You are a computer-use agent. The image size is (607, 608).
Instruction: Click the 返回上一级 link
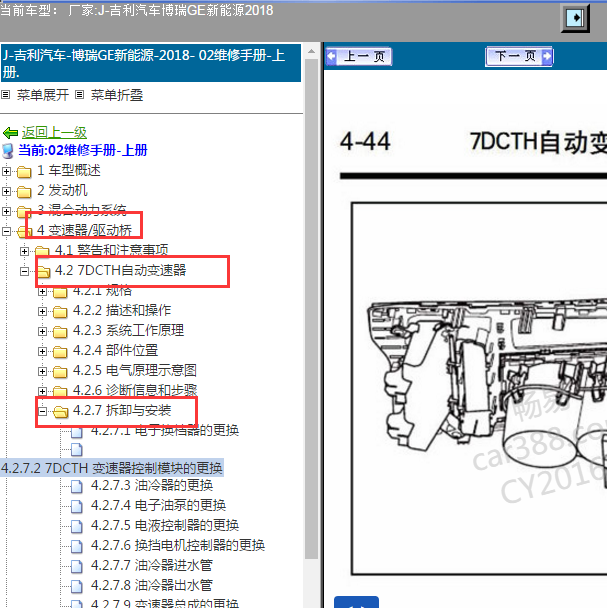tap(54, 133)
